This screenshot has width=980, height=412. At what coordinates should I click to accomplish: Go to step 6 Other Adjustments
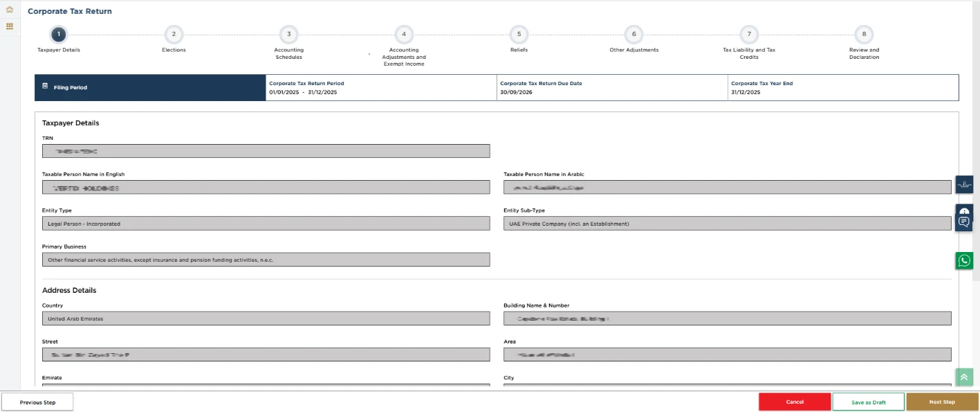pos(634,34)
